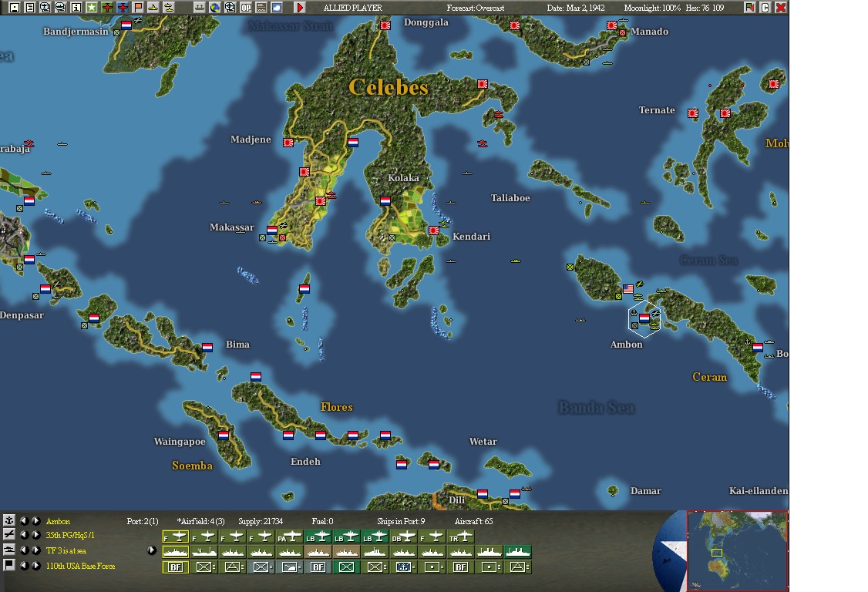868x592 pixels.
Task: Click the world minimap thumbnail
Action: pyautogui.click(x=737, y=550)
